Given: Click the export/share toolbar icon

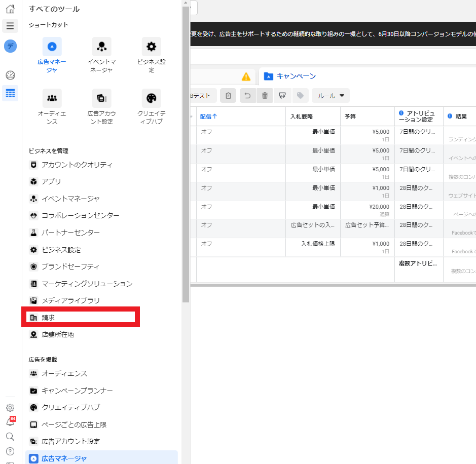Looking at the screenshot, I should tap(282, 96).
